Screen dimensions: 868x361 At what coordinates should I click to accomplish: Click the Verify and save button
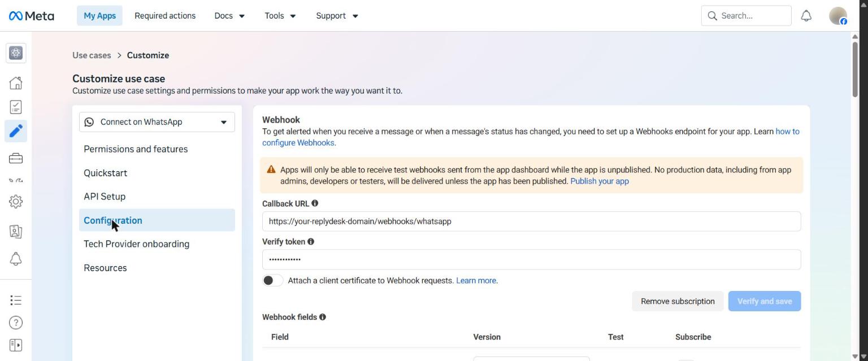click(765, 301)
